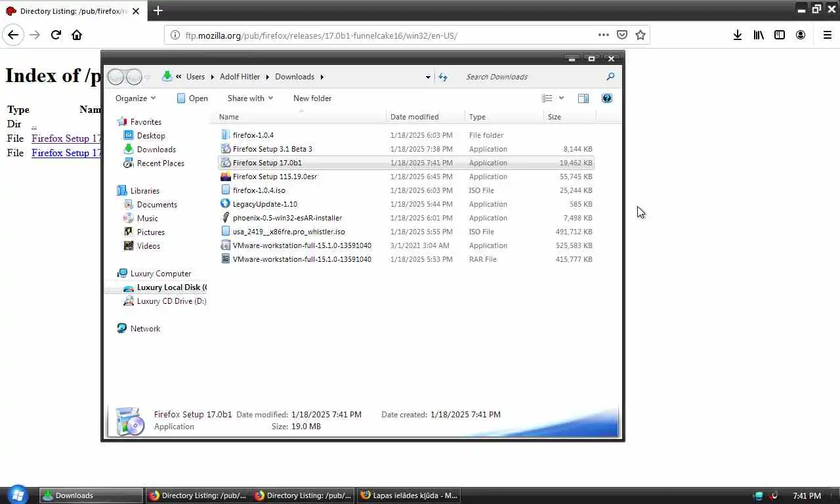Image resolution: width=840 pixels, height=504 pixels.
Task: Open Firefox downloads arrow in toolbar
Action: 738,35
